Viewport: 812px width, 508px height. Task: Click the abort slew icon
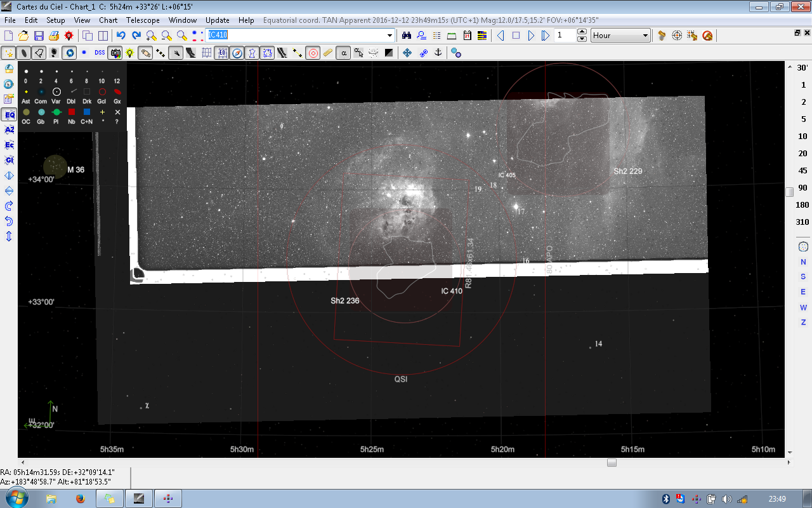click(707, 36)
